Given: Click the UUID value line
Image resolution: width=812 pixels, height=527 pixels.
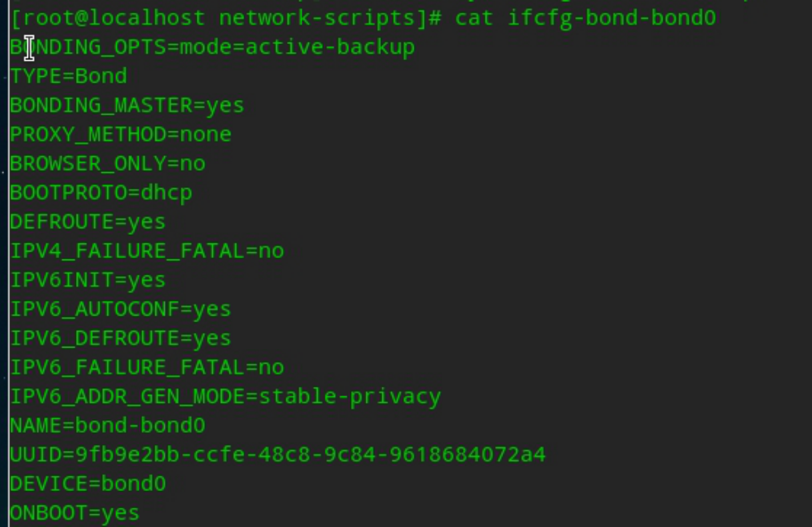Looking at the screenshot, I should point(278,455).
